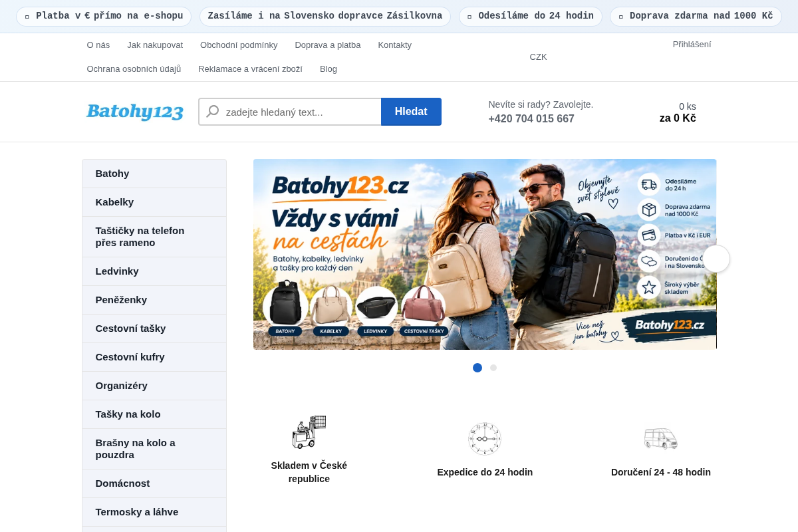Go to next banner slide arrow
Screen dimensions: 798x532
pyautogui.click(x=716, y=259)
